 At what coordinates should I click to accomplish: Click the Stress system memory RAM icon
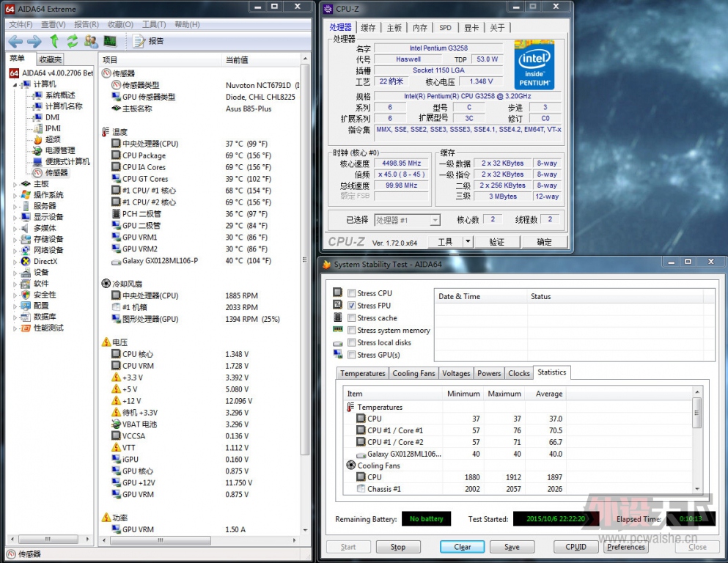(x=337, y=330)
